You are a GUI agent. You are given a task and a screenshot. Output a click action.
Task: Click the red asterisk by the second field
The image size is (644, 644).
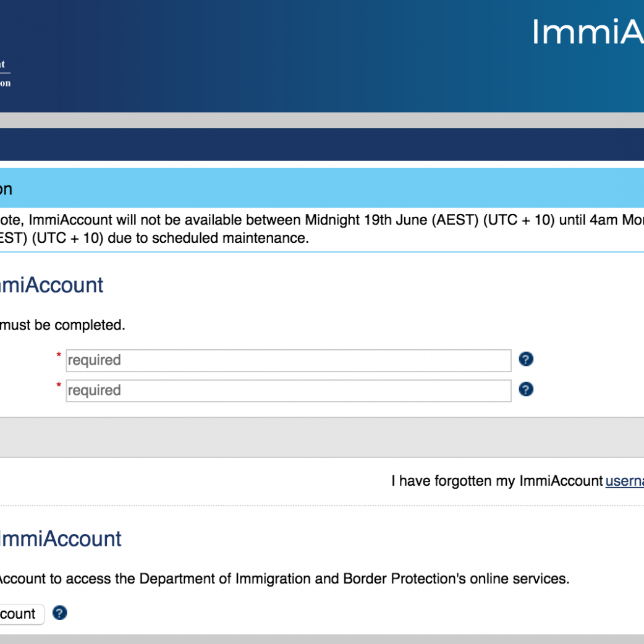pyautogui.click(x=59, y=386)
